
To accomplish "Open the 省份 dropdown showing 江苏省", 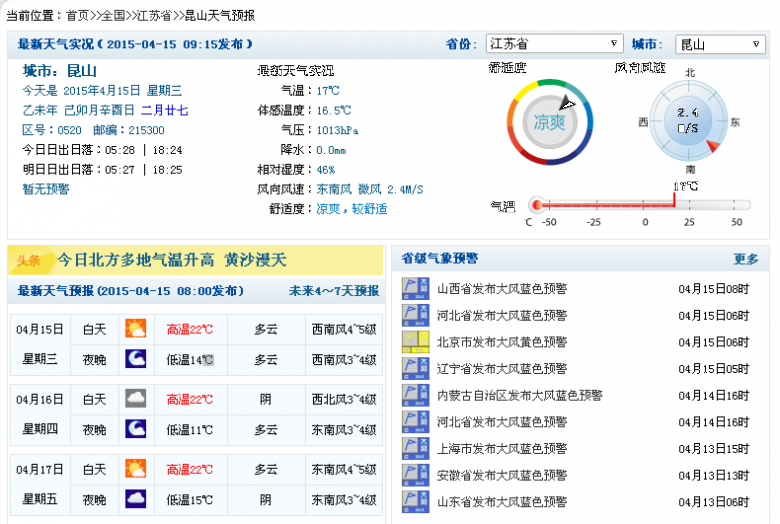I will coord(554,44).
